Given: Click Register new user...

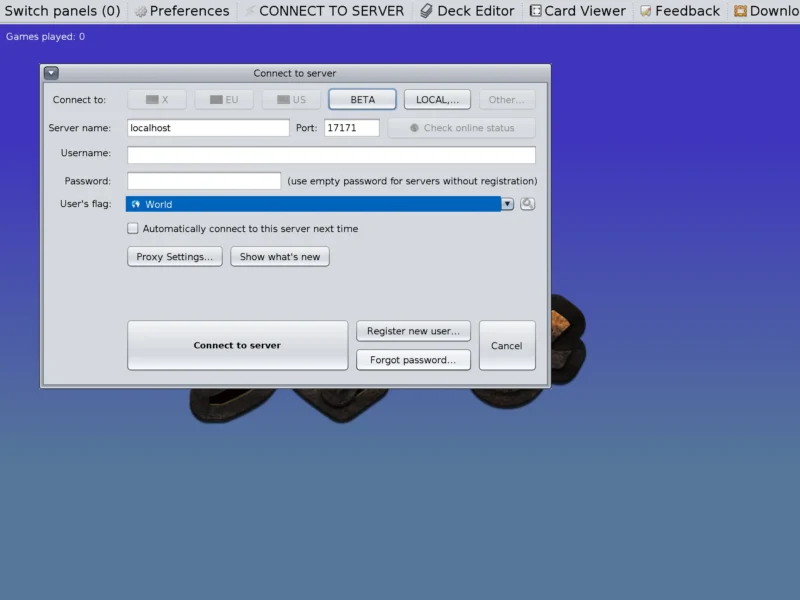Looking at the screenshot, I should point(413,331).
